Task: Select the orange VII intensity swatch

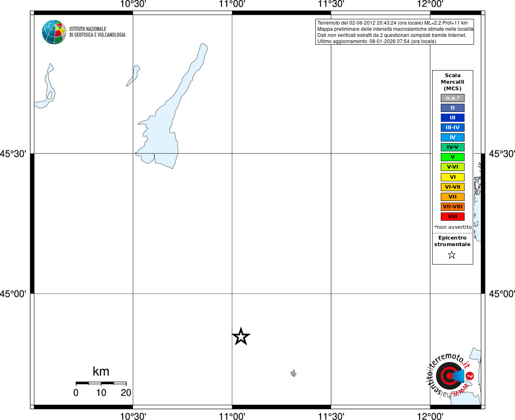Action: [453, 197]
